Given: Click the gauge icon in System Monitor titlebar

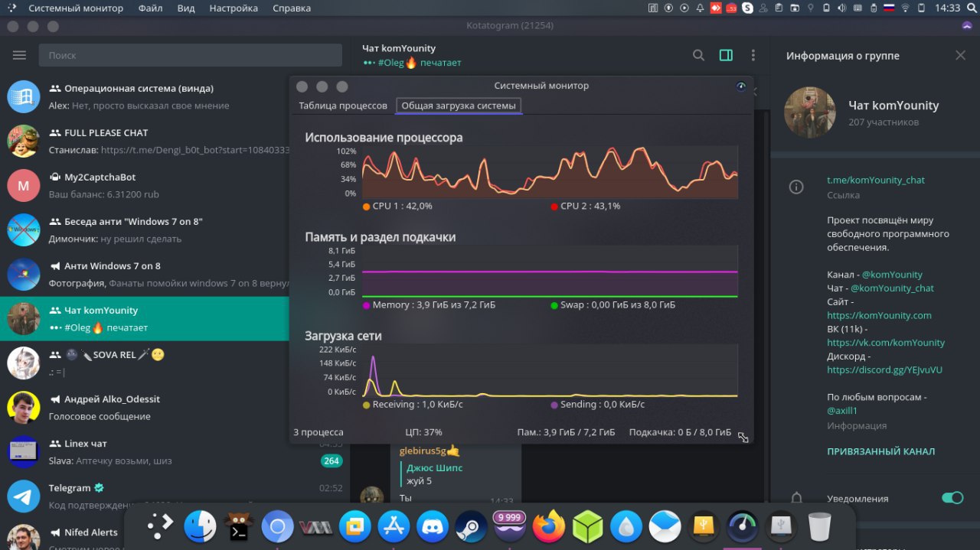Looking at the screenshot, I should tap(740, 86).
